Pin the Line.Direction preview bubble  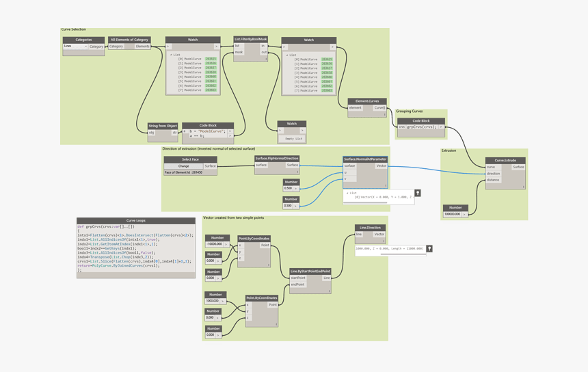click(429, 249)
